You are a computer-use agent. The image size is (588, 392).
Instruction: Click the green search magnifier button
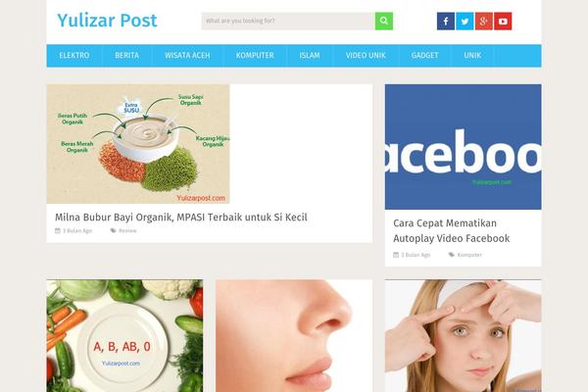click(x=383, y=21)
